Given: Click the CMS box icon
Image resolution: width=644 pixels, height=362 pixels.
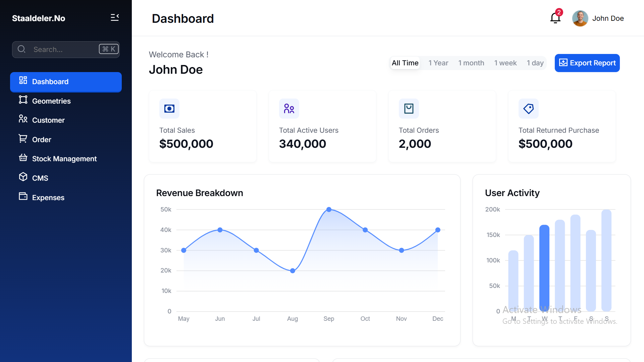Looking at the screenshot, I should (23, 177).
